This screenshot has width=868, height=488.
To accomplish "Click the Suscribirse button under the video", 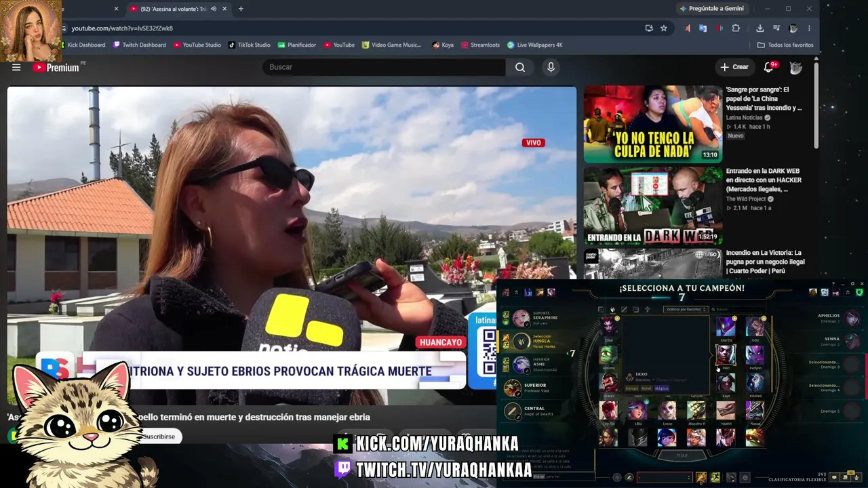I will pos(159,436).
